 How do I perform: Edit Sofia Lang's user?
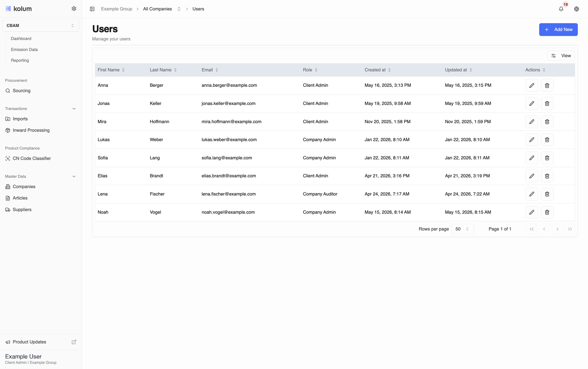click(x=532, y=158)
